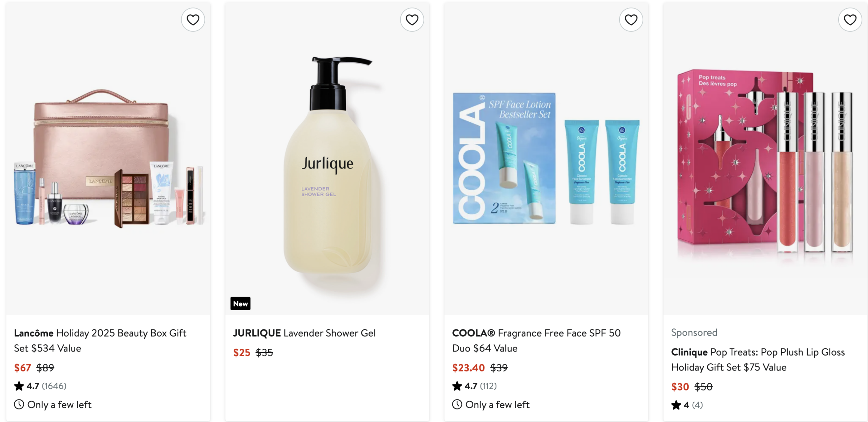Add Clinique Pop Treats to wishlist heart

(x=850, y=20)
